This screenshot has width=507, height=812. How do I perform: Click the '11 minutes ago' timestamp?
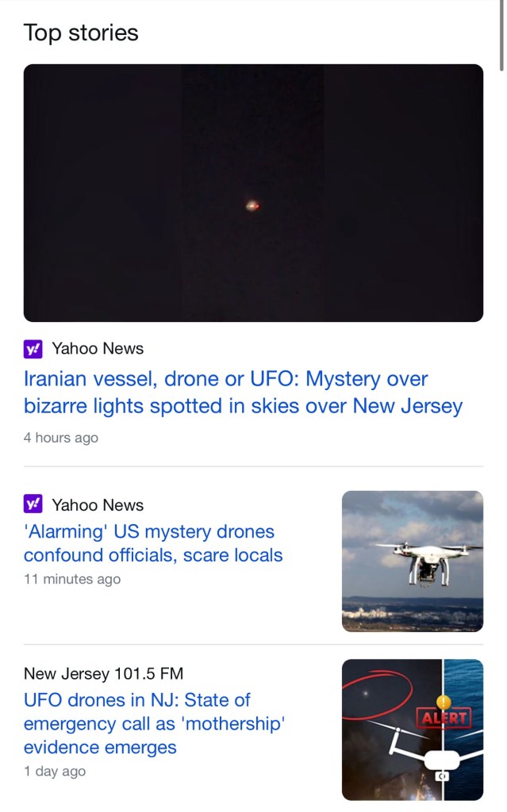[72, 580]
